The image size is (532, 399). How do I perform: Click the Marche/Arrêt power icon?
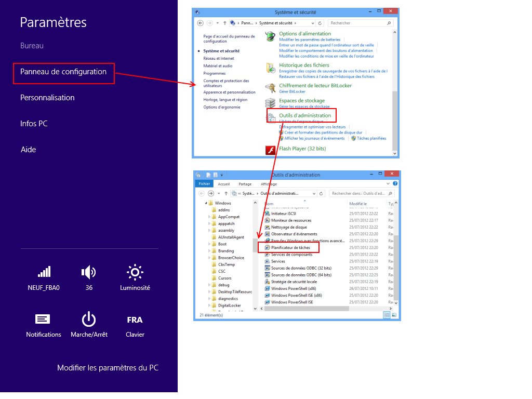click(88, 320)
